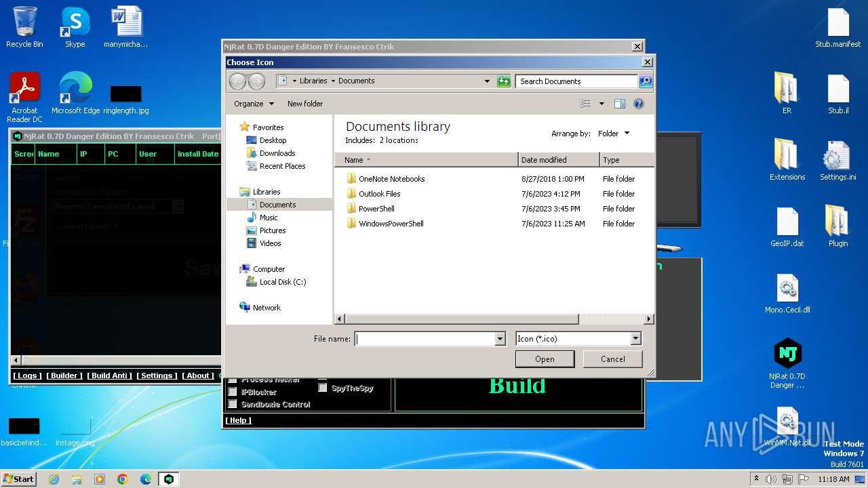Select the Stub.manifest desktop file

838,28
